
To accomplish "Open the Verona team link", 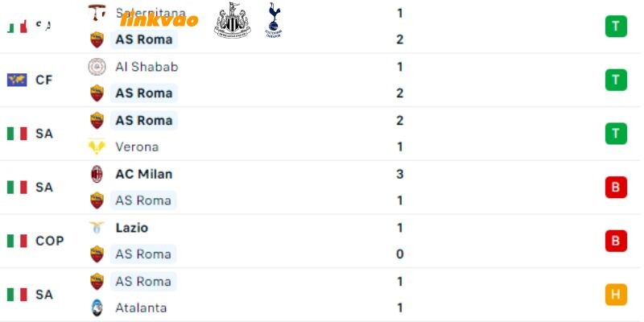I will [x=137, y=147].
